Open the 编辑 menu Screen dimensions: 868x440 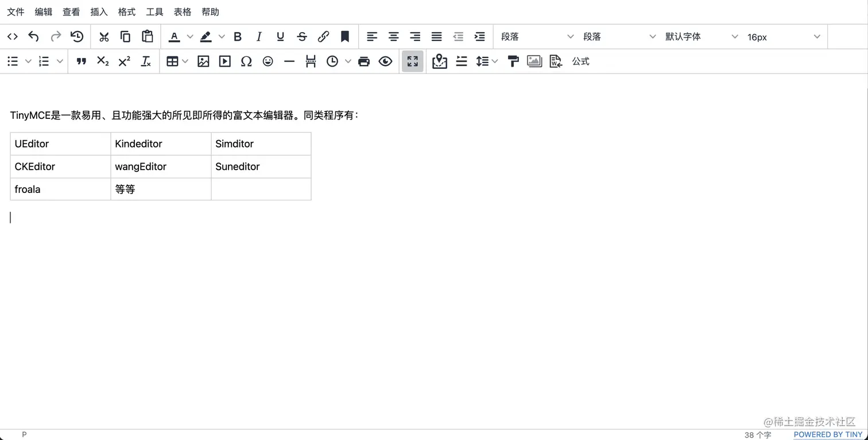point(44,12)
